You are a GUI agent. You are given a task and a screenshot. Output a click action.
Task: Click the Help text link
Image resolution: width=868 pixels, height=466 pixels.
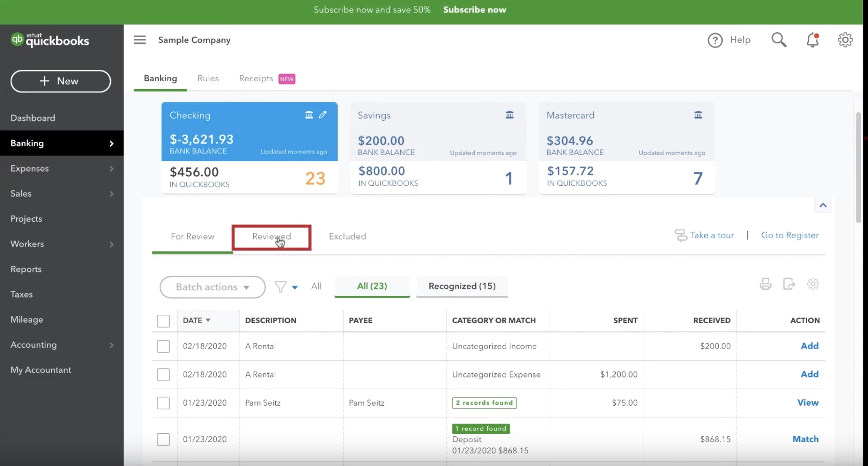(x=740, y=40)
